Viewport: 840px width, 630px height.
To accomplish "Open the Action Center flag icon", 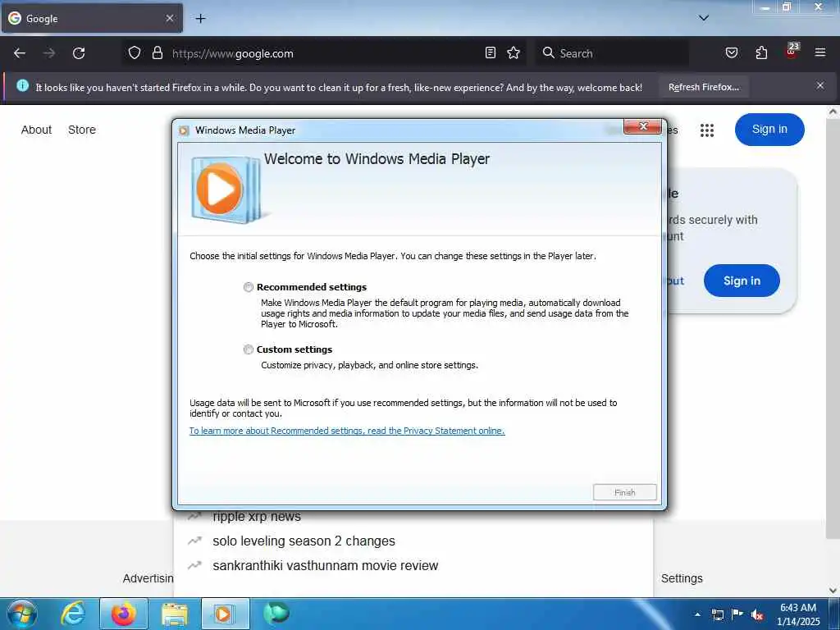I will 737,614.
